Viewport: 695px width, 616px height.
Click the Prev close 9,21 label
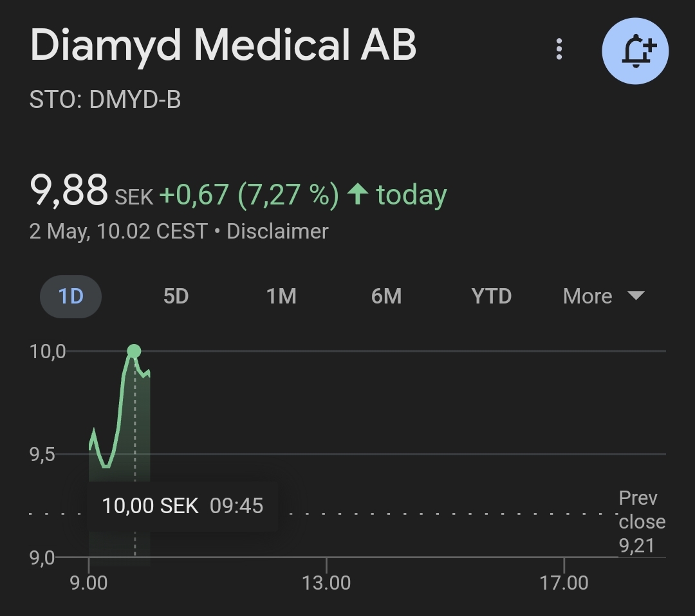pos(642,522)
